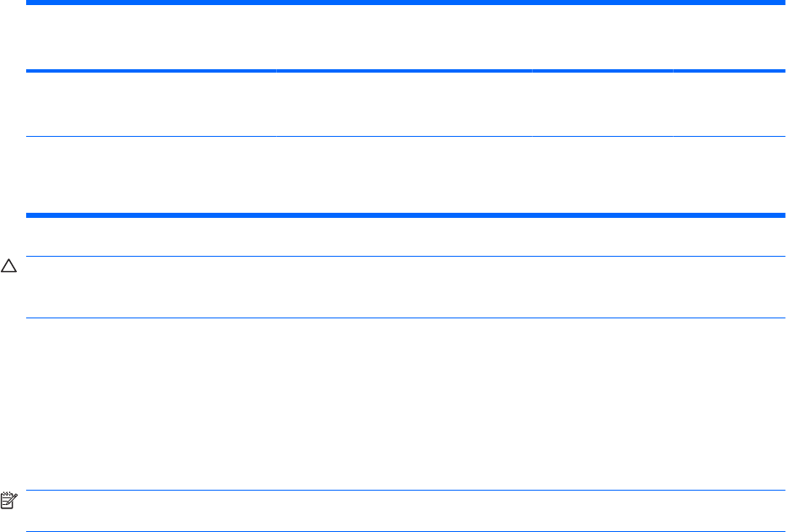Click last table row, second column cell

tap(404, 175)
